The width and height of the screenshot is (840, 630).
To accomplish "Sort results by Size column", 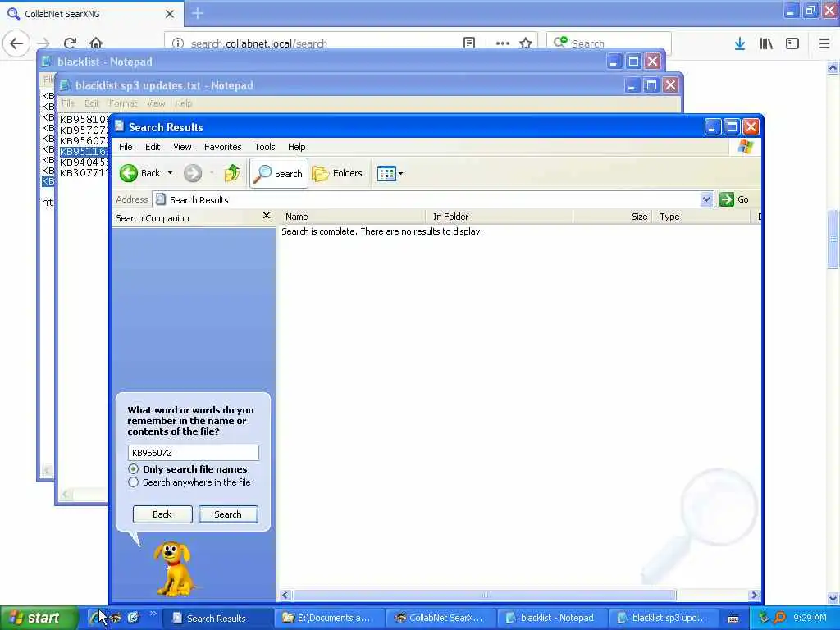I will click(x=612, y=217).
